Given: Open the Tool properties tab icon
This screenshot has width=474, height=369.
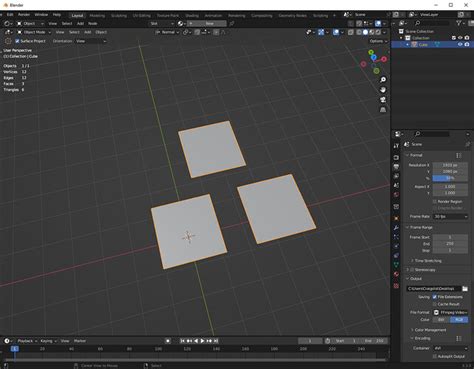Looking at the screenshot, I should 396,146.
